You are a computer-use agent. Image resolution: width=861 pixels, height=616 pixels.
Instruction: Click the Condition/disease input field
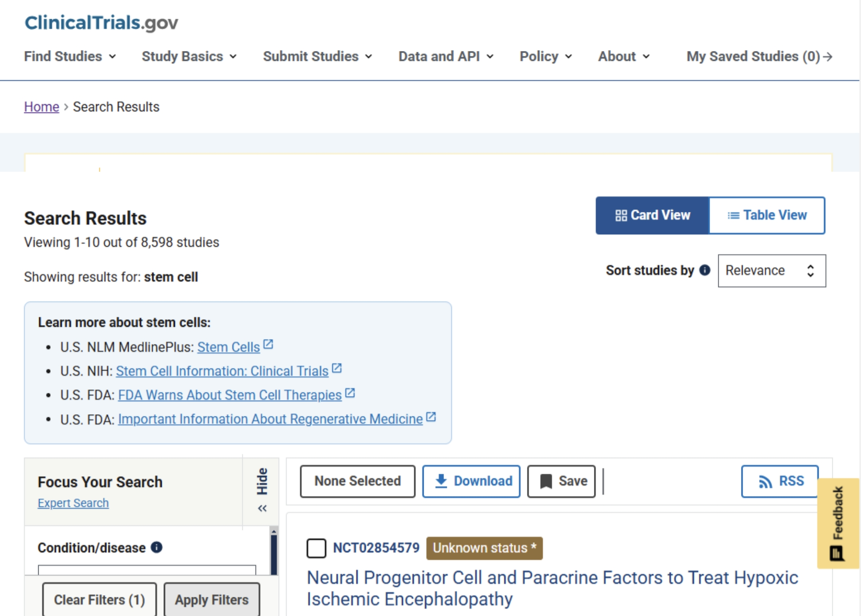(147, 570)
